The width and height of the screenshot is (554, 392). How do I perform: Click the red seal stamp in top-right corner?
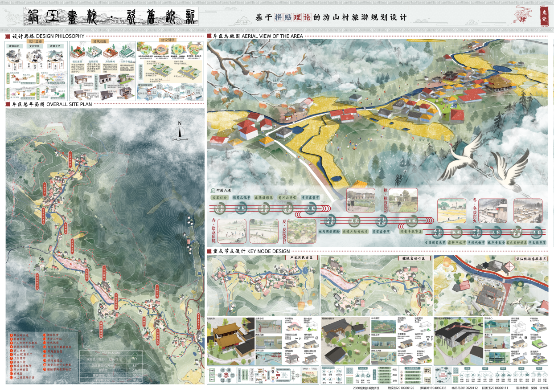tap(544, 13)
